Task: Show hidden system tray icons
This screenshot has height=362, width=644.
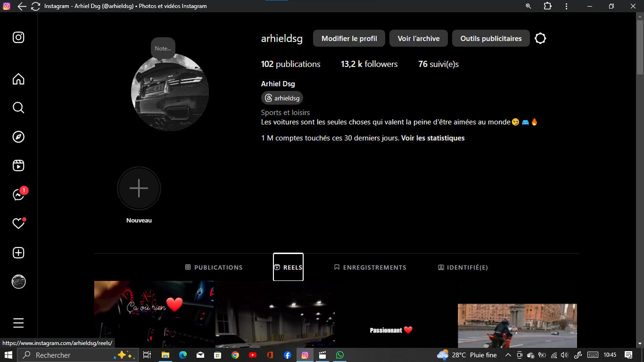Action: 508,355
